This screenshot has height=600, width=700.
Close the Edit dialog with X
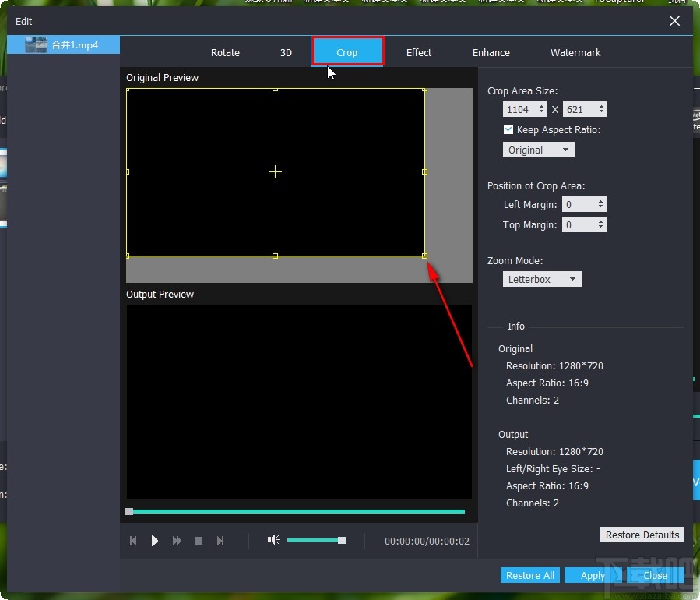tap(674, 21)
